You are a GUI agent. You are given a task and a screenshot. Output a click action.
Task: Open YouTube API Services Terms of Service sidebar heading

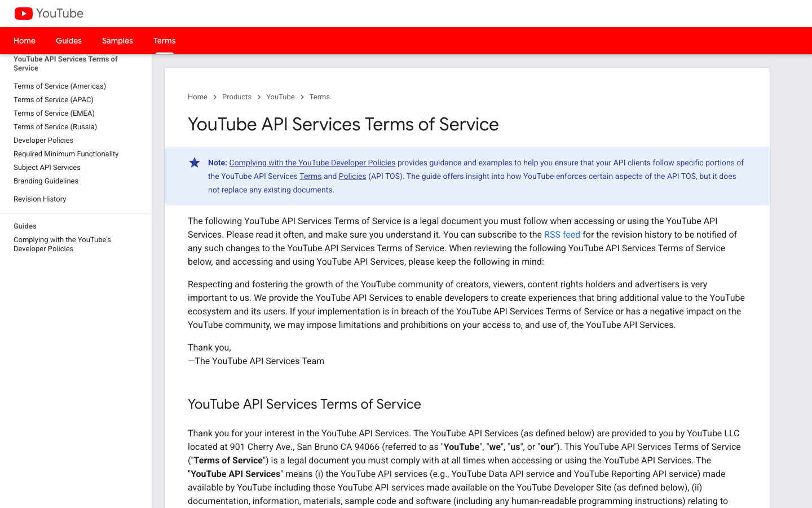click(65, 63)
